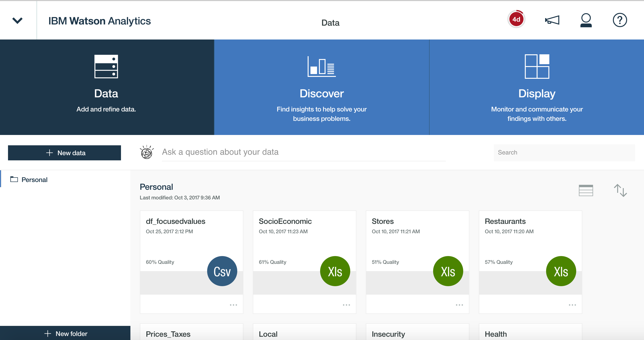Open df_focusedvalues more options ellipsis
This screenshot has height=340, width=644.
click(233, 305)
